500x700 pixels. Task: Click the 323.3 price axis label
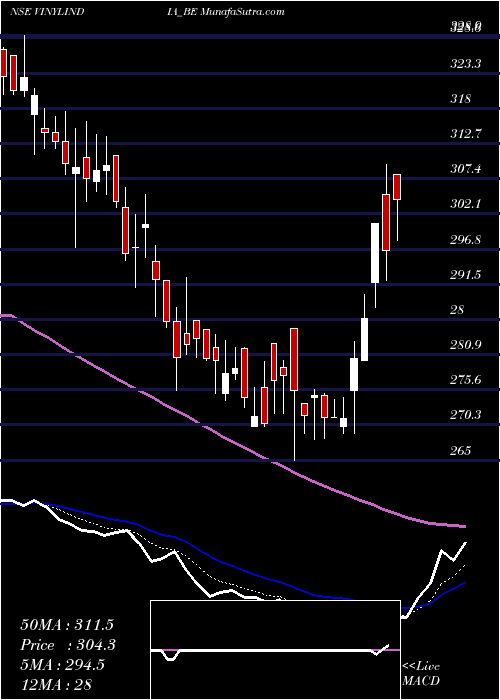(x=465, y=63)
